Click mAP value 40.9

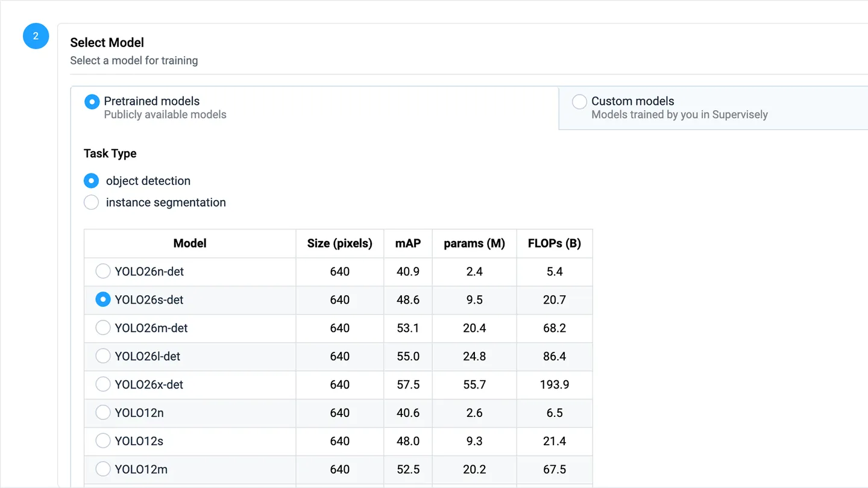pos(408,272)
